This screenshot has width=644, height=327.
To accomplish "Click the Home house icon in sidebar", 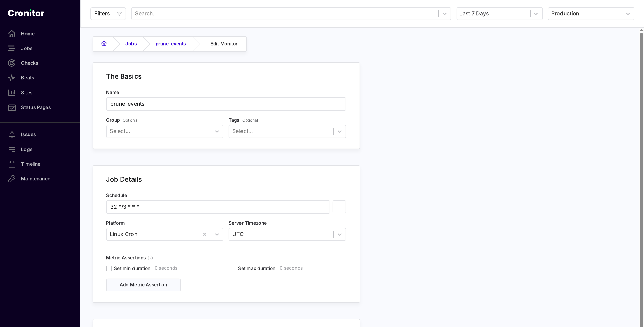I will pyautogui.click(x=12, y=34).
